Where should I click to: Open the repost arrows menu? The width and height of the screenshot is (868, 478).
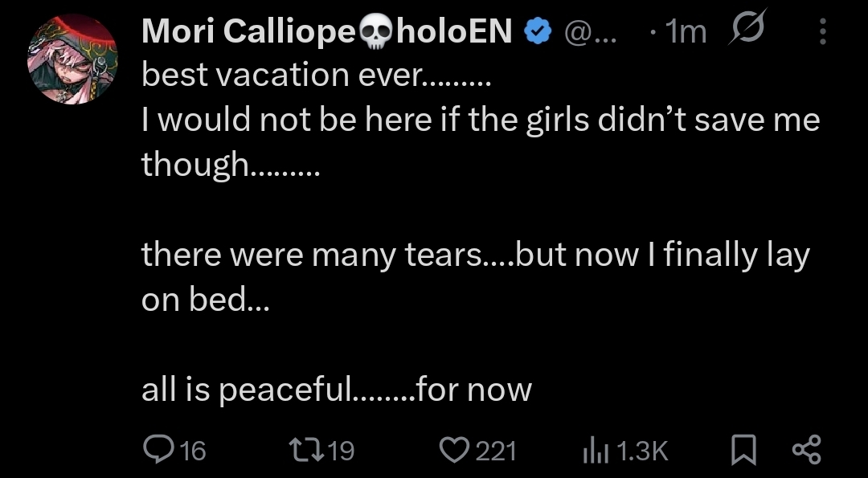click(306, 451)
